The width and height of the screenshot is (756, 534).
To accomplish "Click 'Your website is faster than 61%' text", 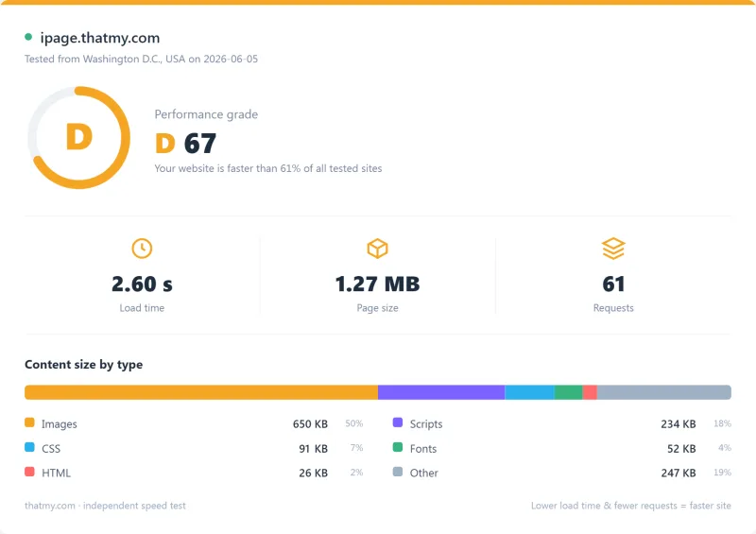I will pyautogui.click(x=268, y=168).
